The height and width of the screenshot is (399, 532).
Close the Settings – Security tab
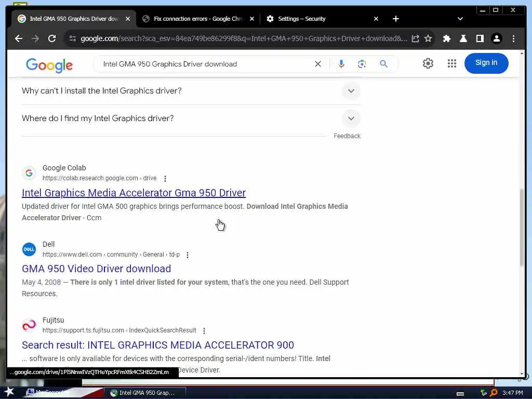tap(376, 19)
